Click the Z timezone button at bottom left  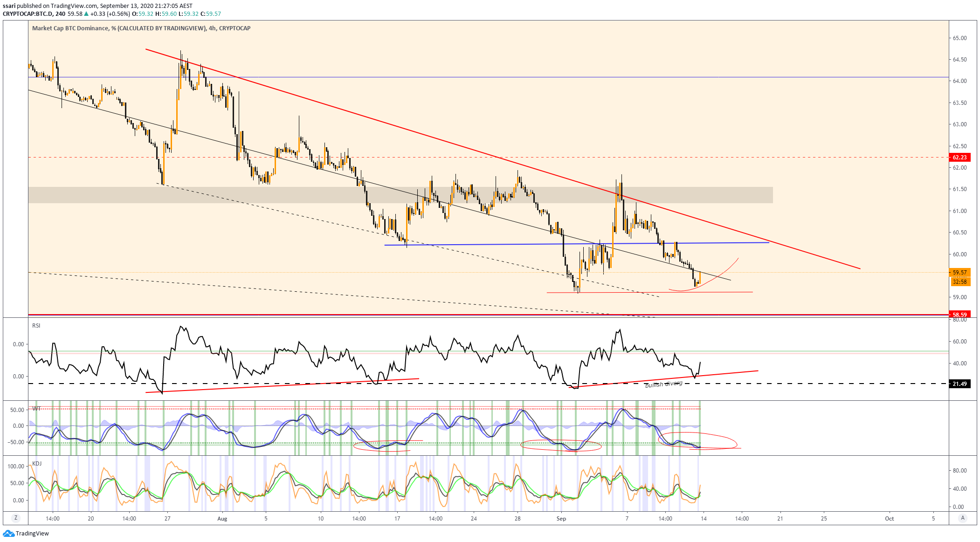(16, 518)
